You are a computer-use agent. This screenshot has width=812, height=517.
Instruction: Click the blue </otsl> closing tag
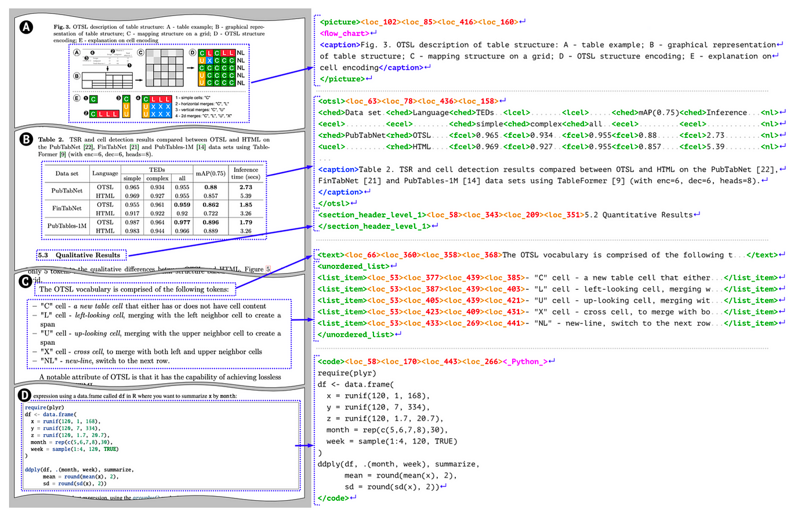[x=333, y=203]
